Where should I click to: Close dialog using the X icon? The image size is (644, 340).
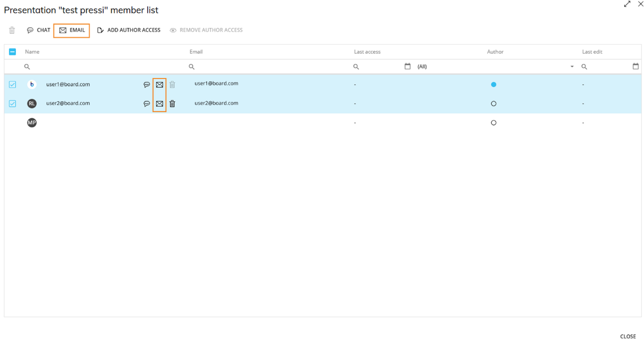(x=640, y=4)
